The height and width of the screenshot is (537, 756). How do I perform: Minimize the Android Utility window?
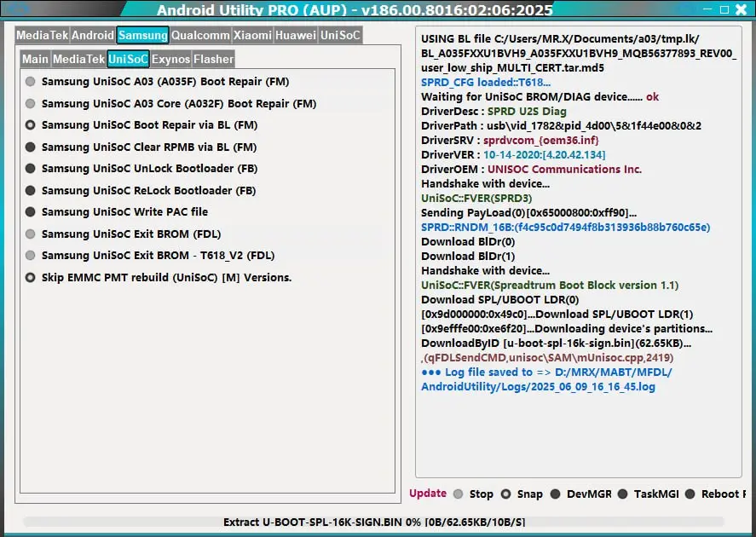coord(707,9)
